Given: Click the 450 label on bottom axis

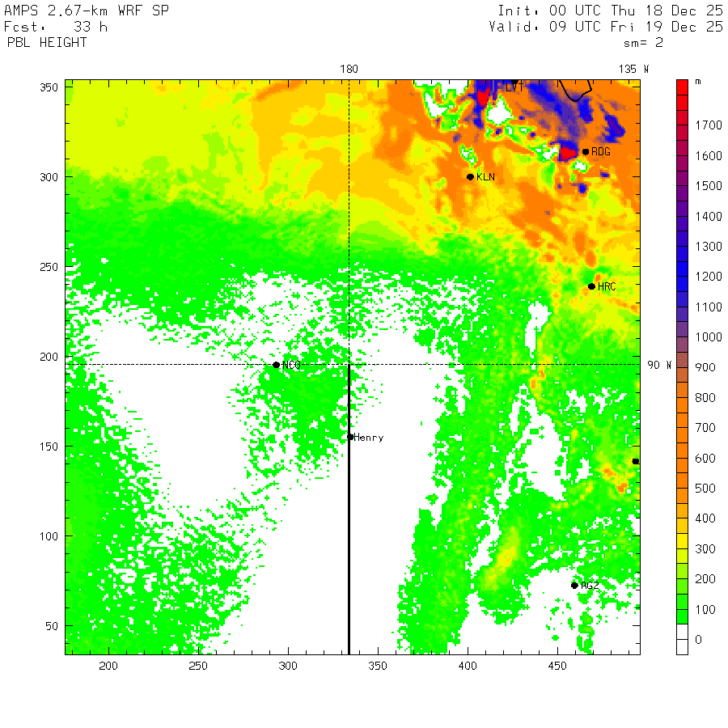Looking at the screenshot, I should tap(557, 667).
